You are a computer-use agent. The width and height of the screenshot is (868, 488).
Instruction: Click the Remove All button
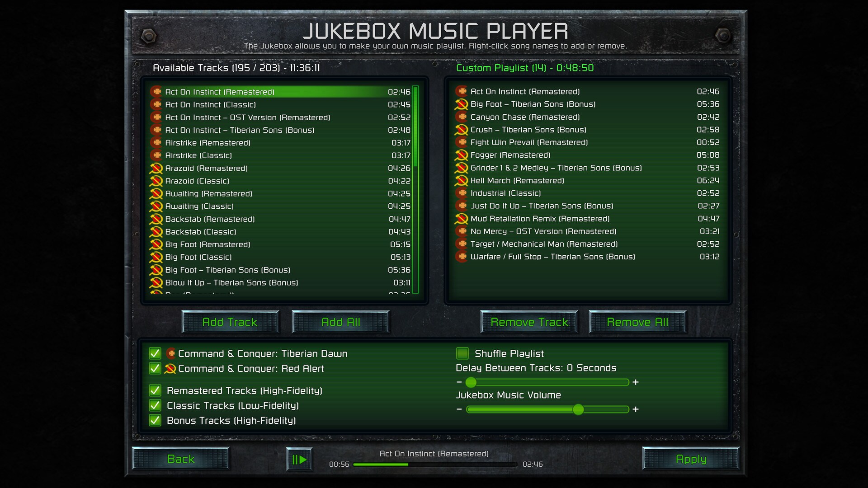pos(637,322)
